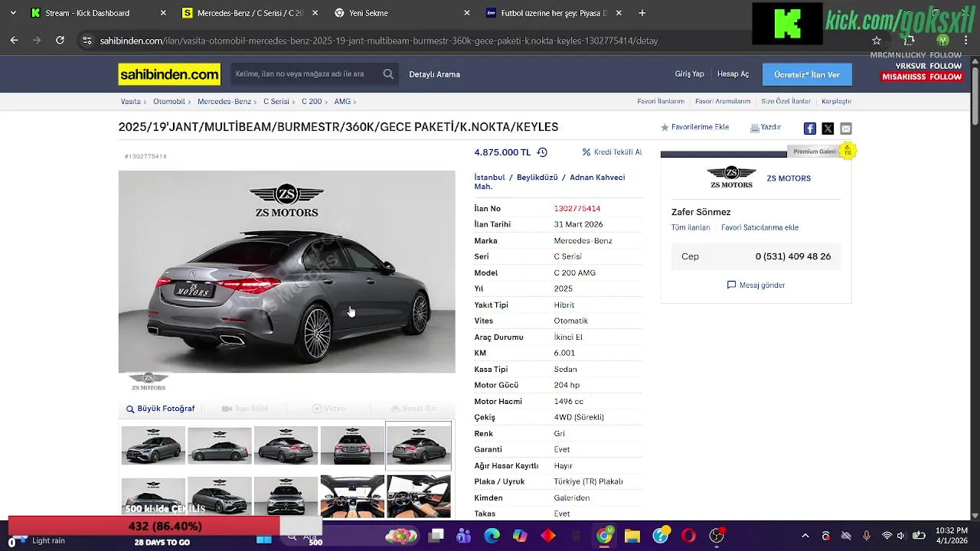Open Karşılaştır link
Viewport: 980px width, 551px height.
coord(836,101)
